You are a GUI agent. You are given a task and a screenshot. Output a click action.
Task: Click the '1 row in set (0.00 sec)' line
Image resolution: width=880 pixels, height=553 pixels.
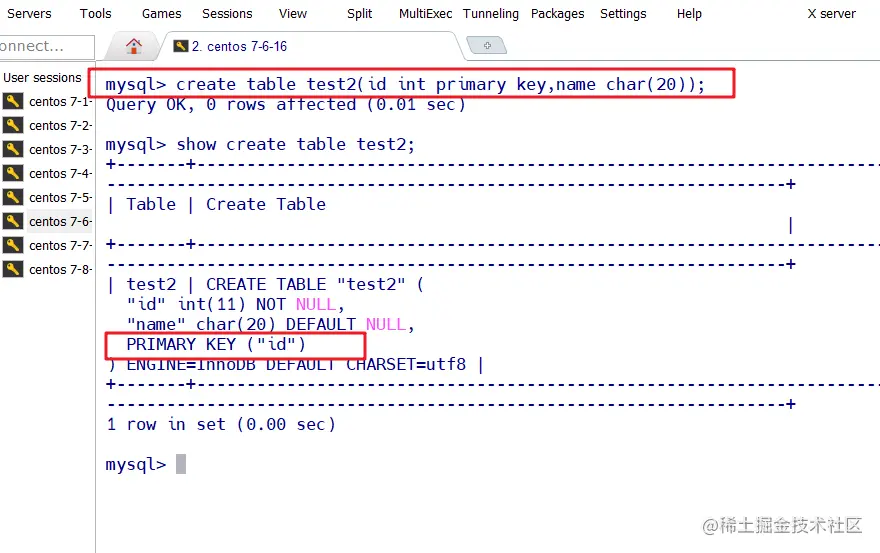click(x=221, y=424)
